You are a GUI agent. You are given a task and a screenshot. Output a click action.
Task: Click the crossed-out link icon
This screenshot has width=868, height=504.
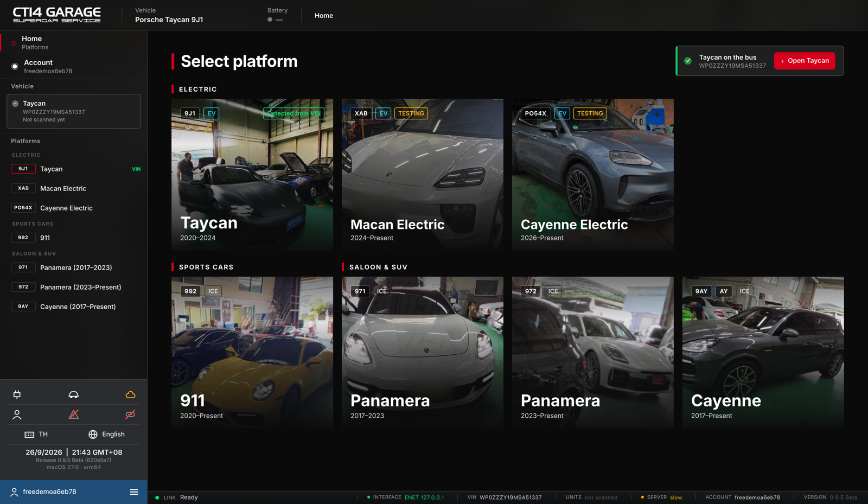(131, 414)
